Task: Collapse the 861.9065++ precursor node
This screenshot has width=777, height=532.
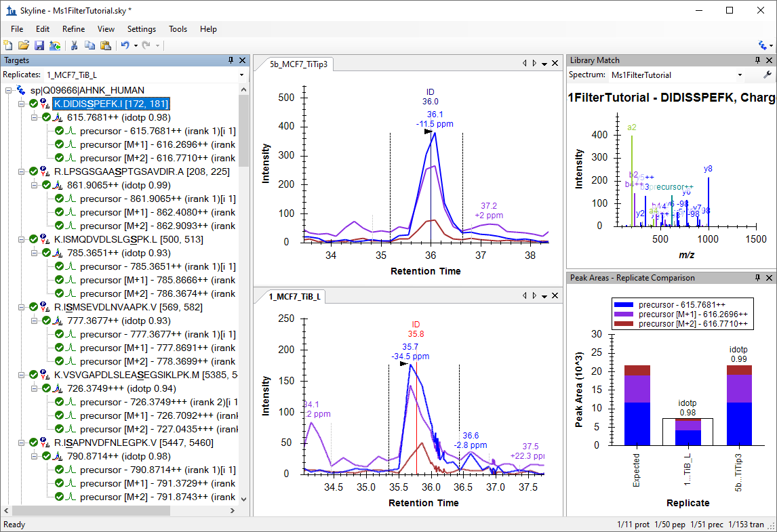Action: [34, 185]
